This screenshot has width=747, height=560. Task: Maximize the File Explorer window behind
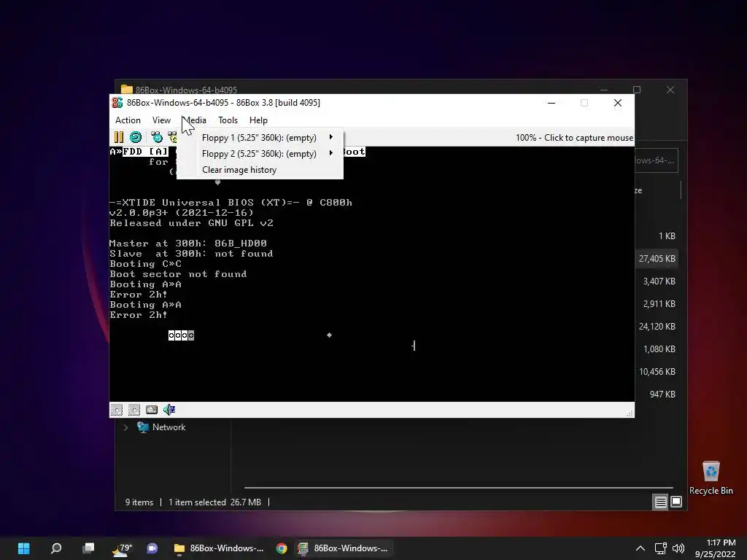(x=636, y=90)
